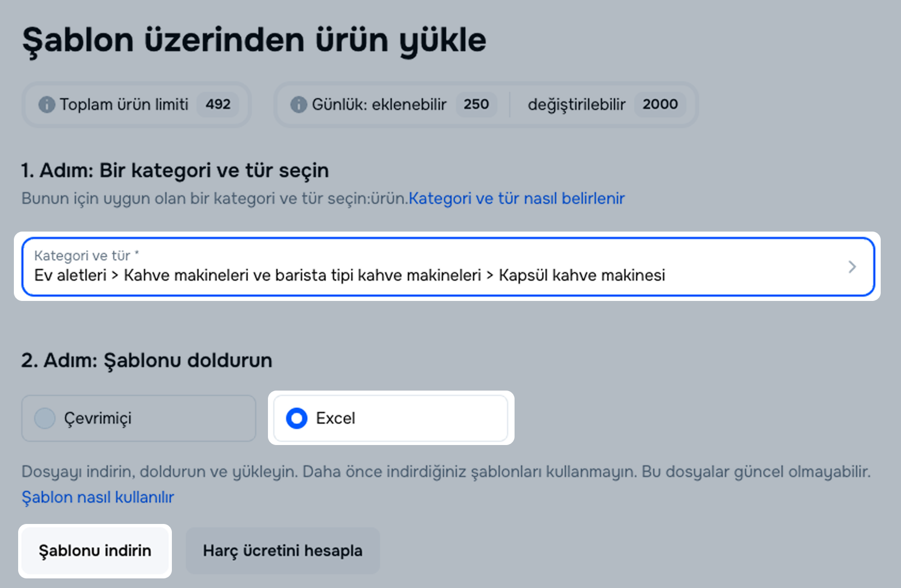This screenshot has width=901, height=588.
Task: Click the 'Toplam ürün limiti' label text
Action: tap(124, 105)
